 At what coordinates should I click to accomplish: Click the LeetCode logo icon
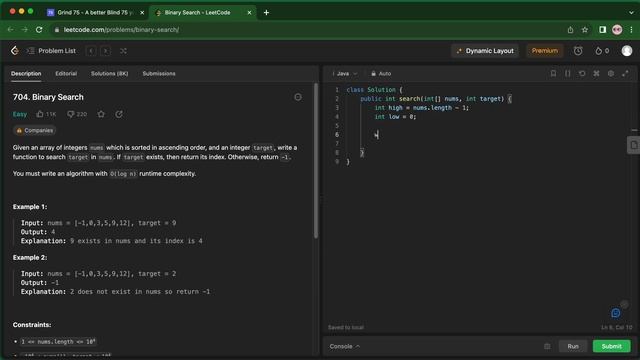(x=15, y=51)
